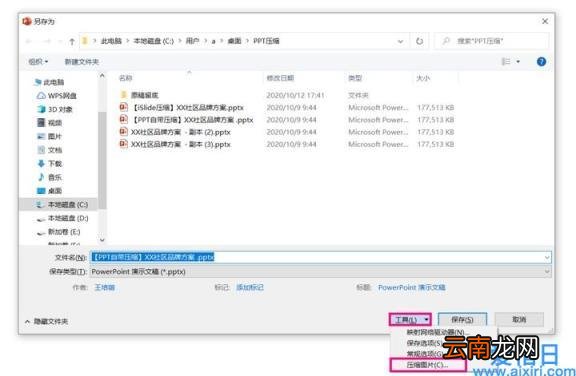Expand the address path history dropdown
The height and width of the screenshot is (376, 576).
pyautogui.click(x=400, y=41)
